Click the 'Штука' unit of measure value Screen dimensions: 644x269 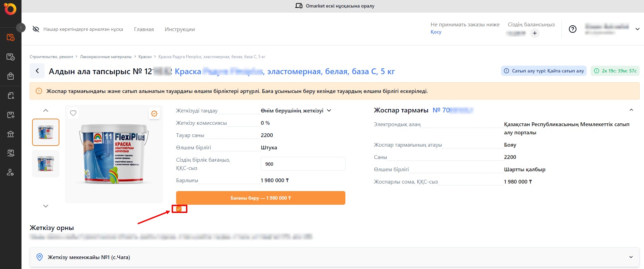(x=269, y=148)
